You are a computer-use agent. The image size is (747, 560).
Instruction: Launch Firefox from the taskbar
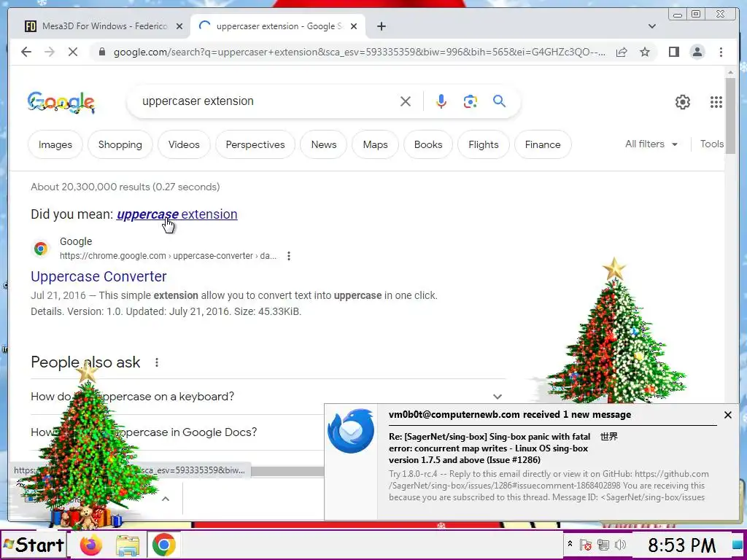(90, 545)
